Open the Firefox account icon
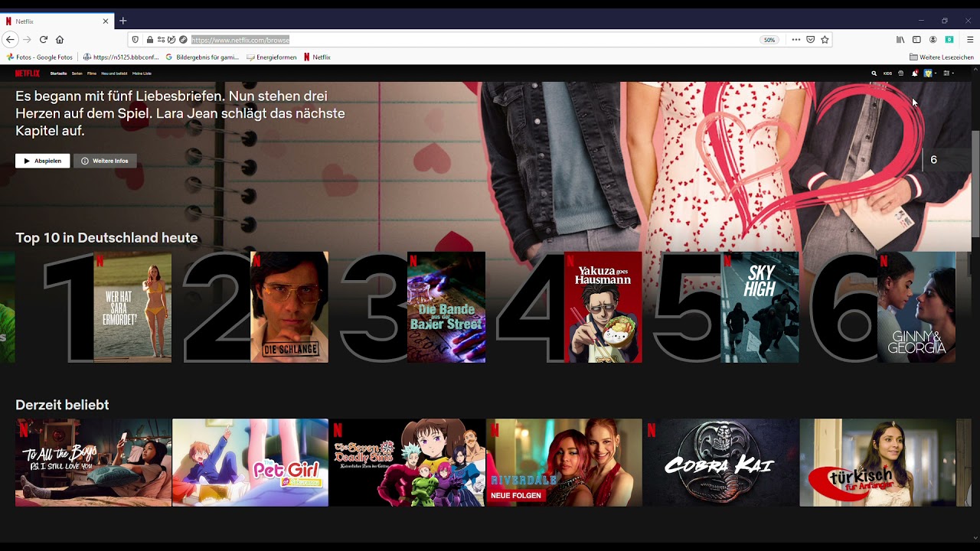Viewport: 980px width, 551px height. (933, 40)
